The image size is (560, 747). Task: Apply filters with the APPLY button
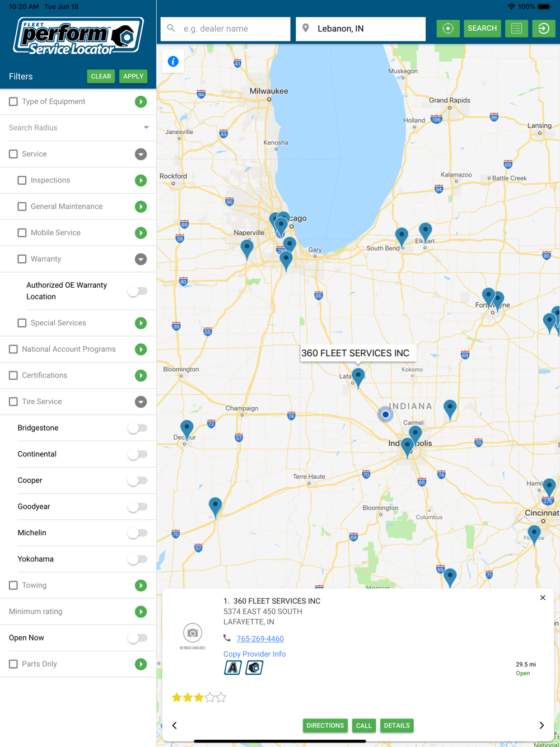[133, 76]
